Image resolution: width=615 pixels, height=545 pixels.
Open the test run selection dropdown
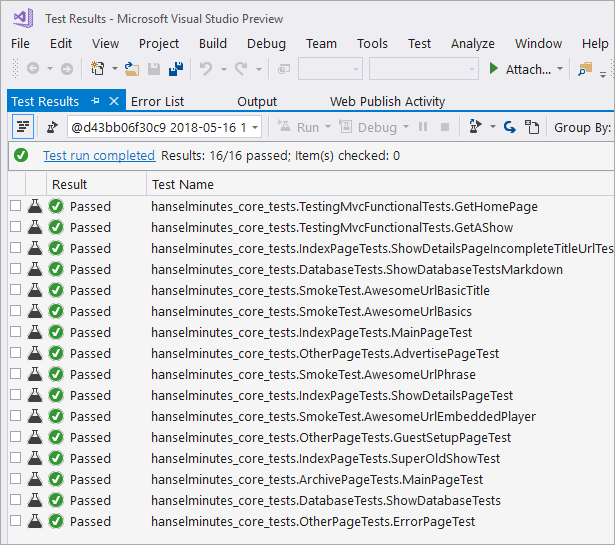click(255, 127)
